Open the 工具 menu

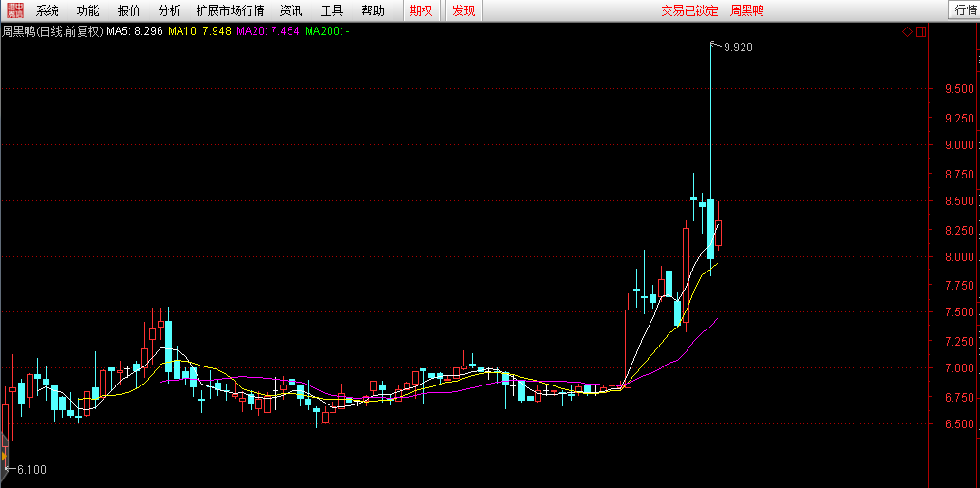[331, 10]
